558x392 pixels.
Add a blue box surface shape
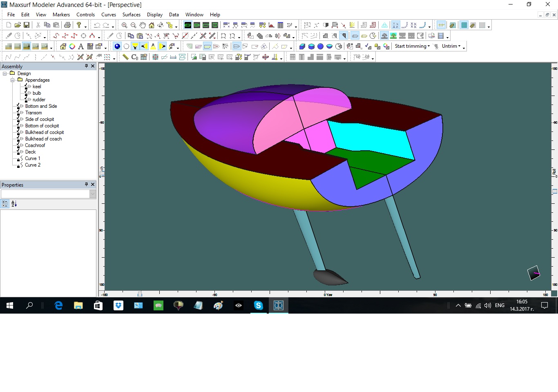tap(302, 47)
